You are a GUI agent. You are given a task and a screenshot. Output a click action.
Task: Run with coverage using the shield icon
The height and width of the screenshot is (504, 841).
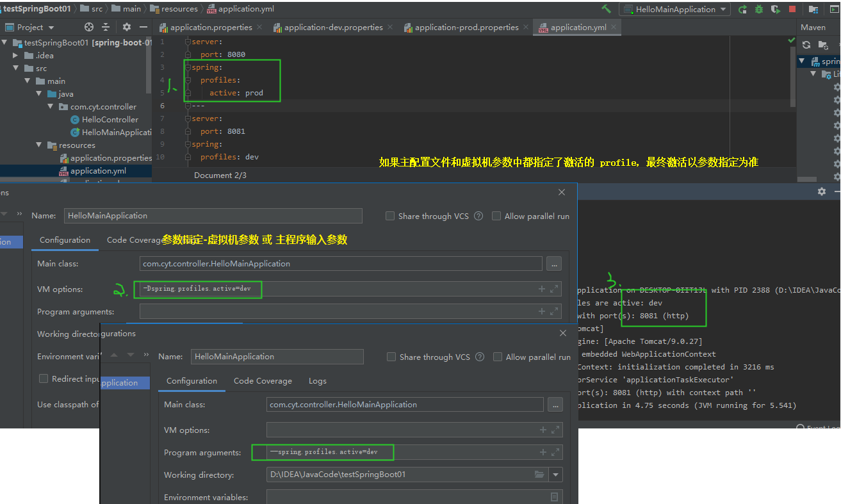pyautogui.click(x=776, y=9)
